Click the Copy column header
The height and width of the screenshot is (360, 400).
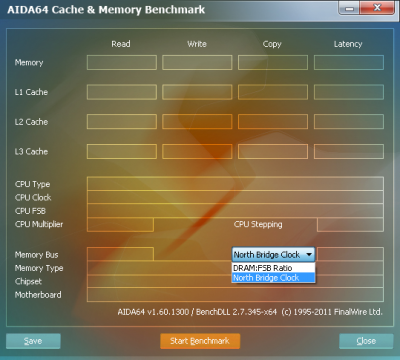pyautogui.click(x=272, y=44)
